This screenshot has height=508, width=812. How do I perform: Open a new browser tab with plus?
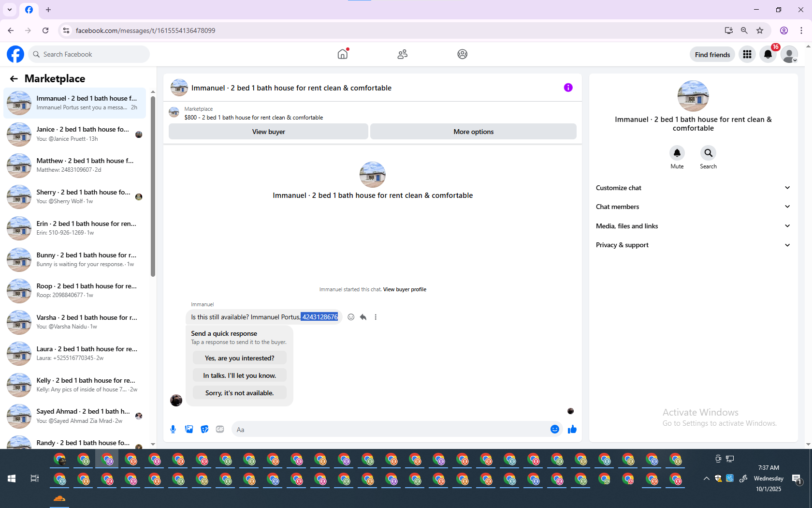tap(48, 10)
